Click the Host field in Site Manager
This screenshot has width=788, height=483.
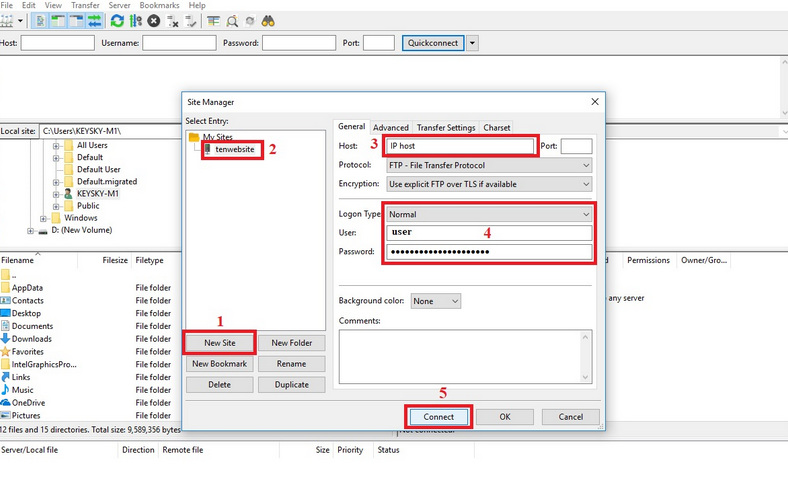coord(461,146)
